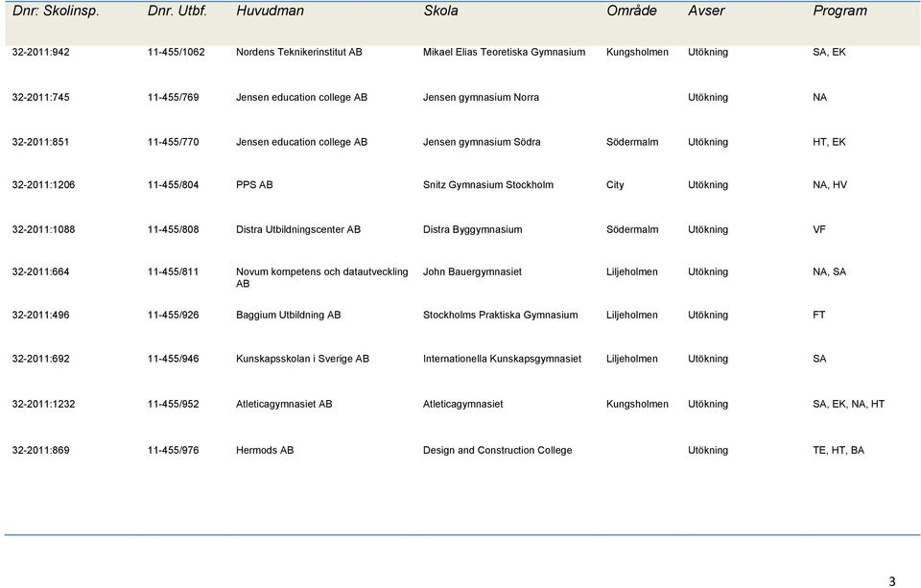Select 'Design and Construction College'
Image resolution: width=921 pixels, height=588 pixels.
point(498,451)
